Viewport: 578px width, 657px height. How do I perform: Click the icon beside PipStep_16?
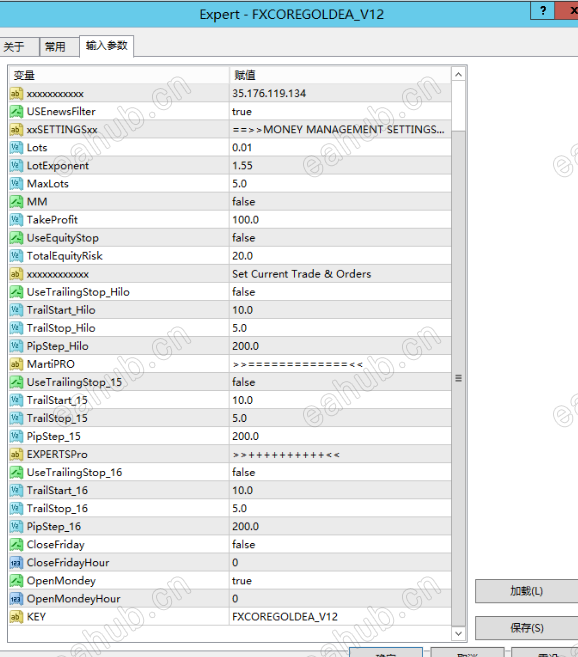click(16, 526)
